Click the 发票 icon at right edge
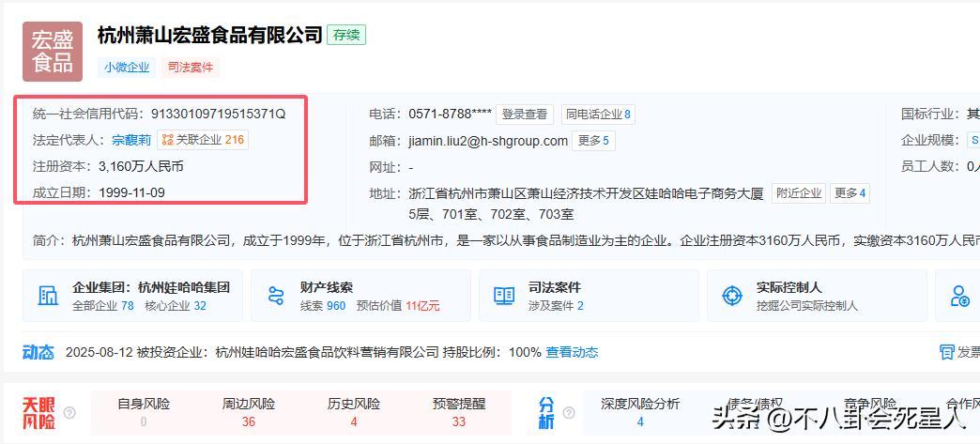The width and height of the screenshot is (980, 444). [x=948, y=352]
